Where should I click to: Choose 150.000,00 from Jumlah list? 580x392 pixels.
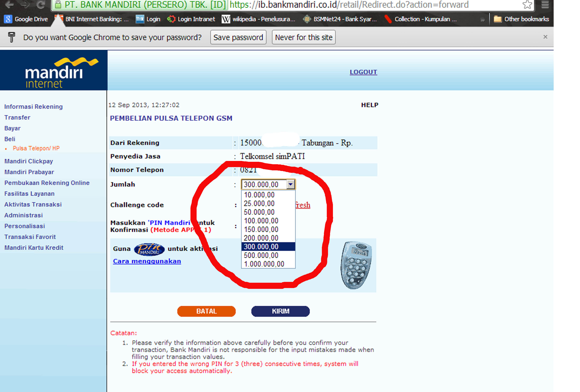coord(268,229)
